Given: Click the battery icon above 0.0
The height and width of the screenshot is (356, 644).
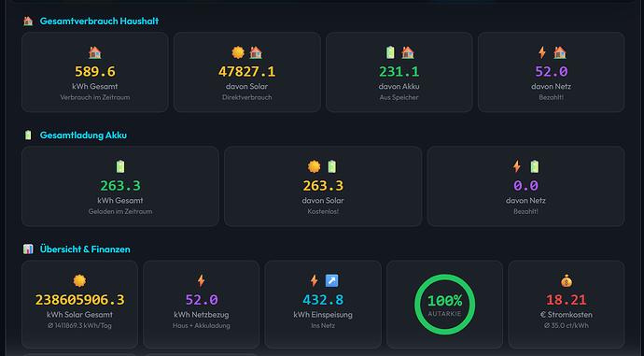Looking at the screenshot, I should 535,166.
